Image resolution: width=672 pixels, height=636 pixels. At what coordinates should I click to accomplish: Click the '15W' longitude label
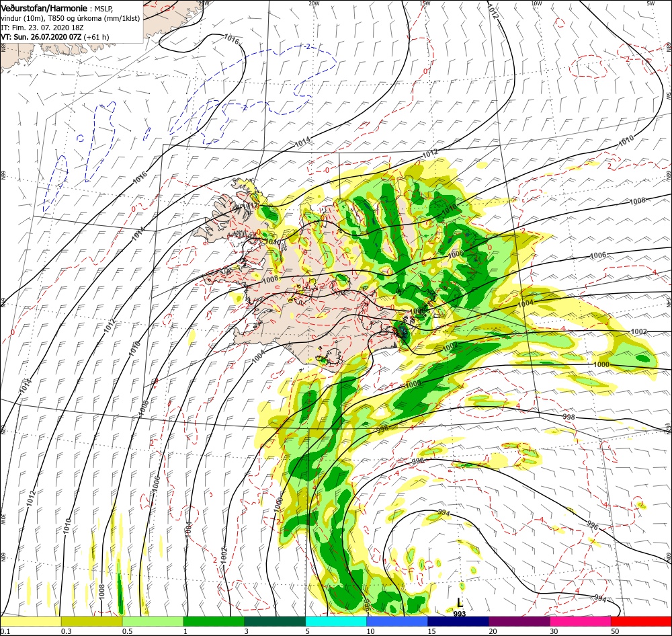[x=425, y=3]
